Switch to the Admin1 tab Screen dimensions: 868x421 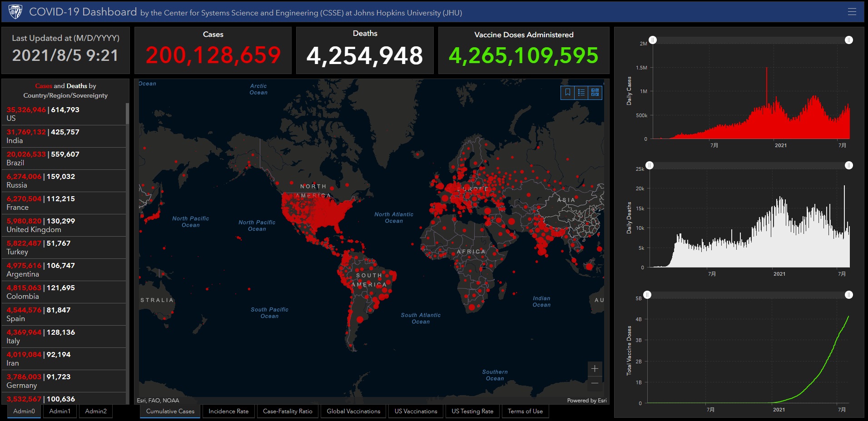[60, 411]
